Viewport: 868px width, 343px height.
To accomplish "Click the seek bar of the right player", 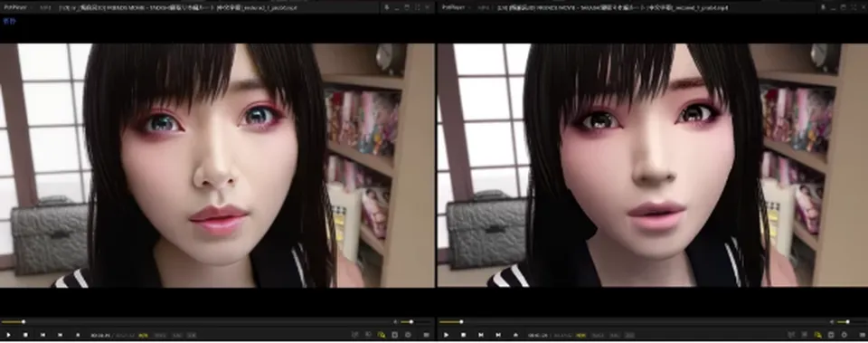I will click(632, 322).
